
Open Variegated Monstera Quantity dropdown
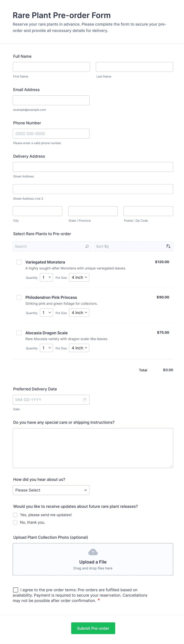click(46, 277)
